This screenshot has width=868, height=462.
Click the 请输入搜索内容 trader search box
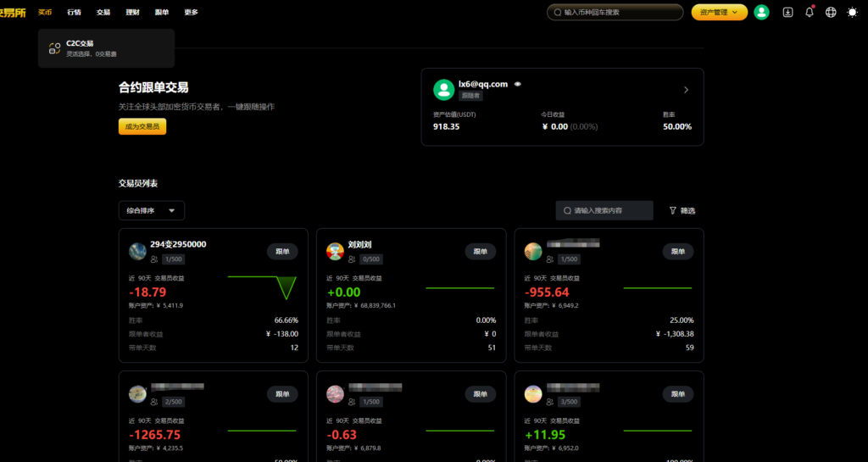click(604, 210)
